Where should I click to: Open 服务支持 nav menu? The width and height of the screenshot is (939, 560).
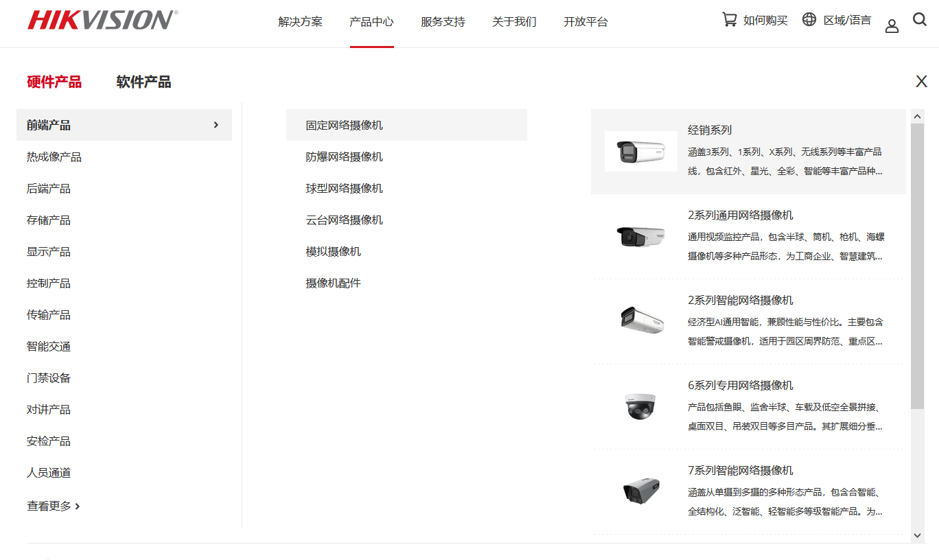443,21
